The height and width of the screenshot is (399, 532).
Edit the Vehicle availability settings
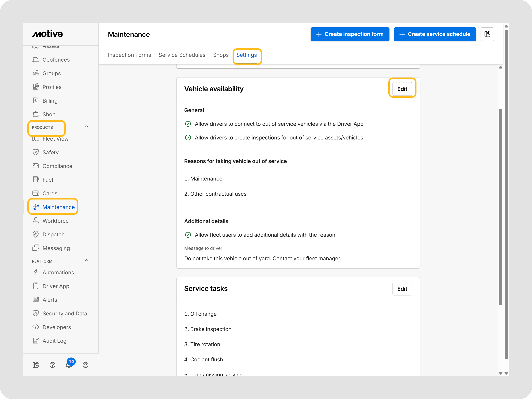click(402, 89)
